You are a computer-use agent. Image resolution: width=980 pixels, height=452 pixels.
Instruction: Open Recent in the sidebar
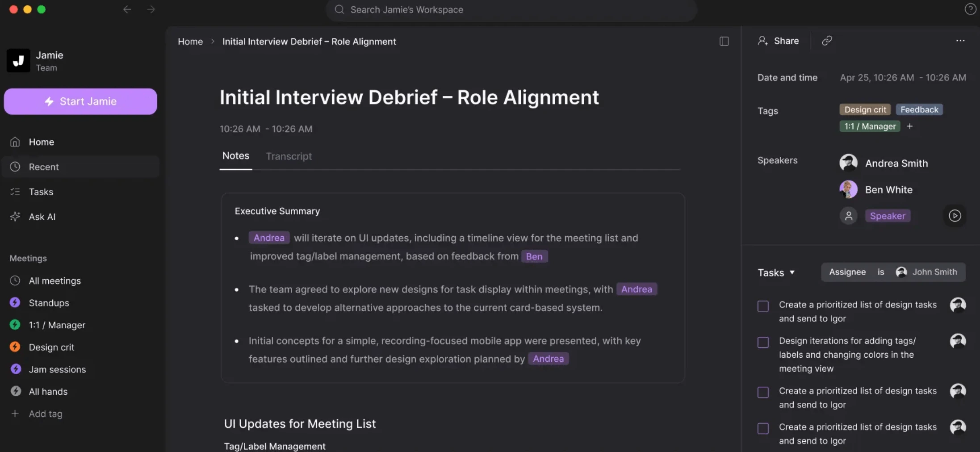pyautogui.click(x=80, y=167)
